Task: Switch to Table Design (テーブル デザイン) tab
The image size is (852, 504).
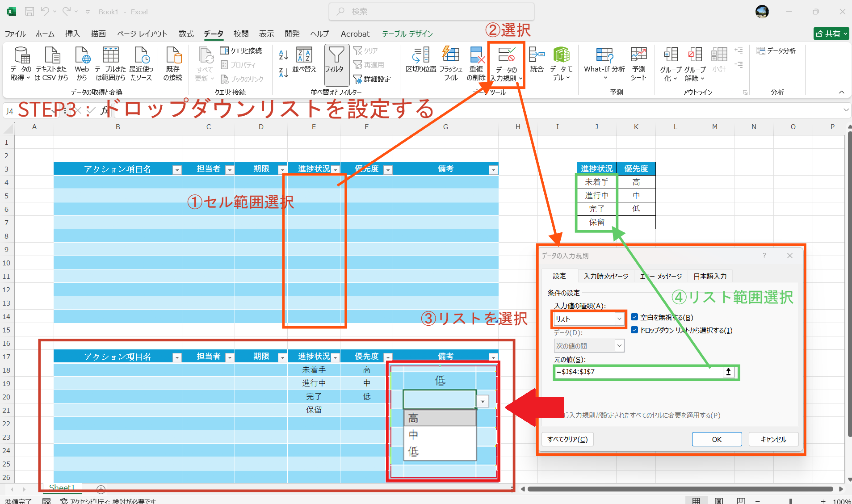Action: pos(407,34)
